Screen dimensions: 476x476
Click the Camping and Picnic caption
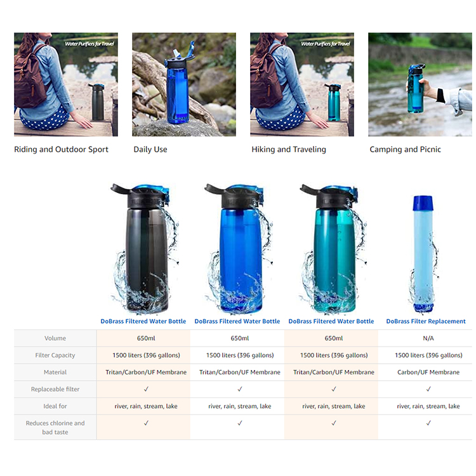pyautogui.click(x=406, y=149)
